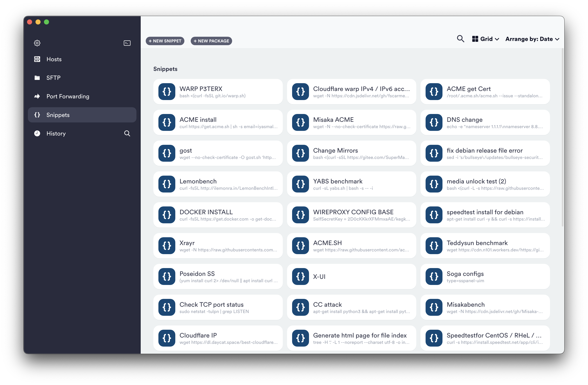Screen dimensions: 588x385
Task: Search history using sidebar magnifier icon
Action: point(127,133)
